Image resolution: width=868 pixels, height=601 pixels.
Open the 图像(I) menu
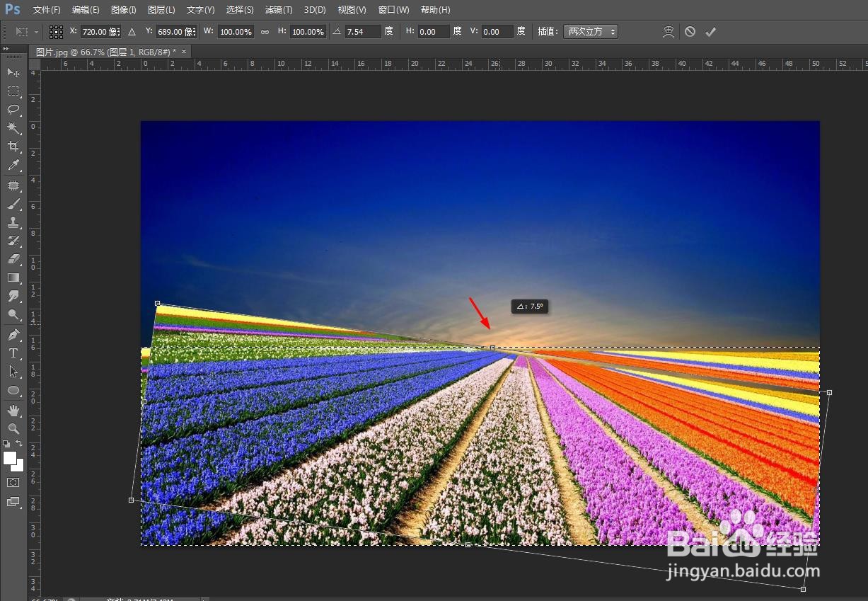pyautogui.click(x=124, y=10)
